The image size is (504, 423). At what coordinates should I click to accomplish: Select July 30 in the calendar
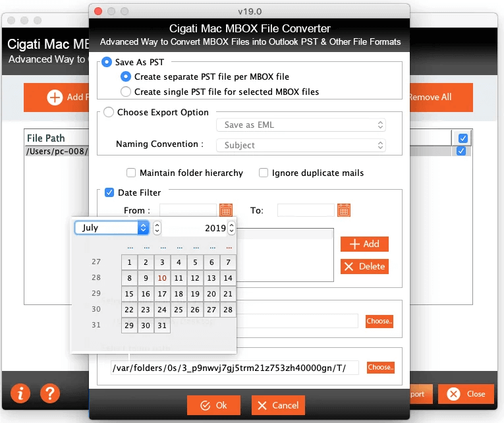(x=146, y=325)
